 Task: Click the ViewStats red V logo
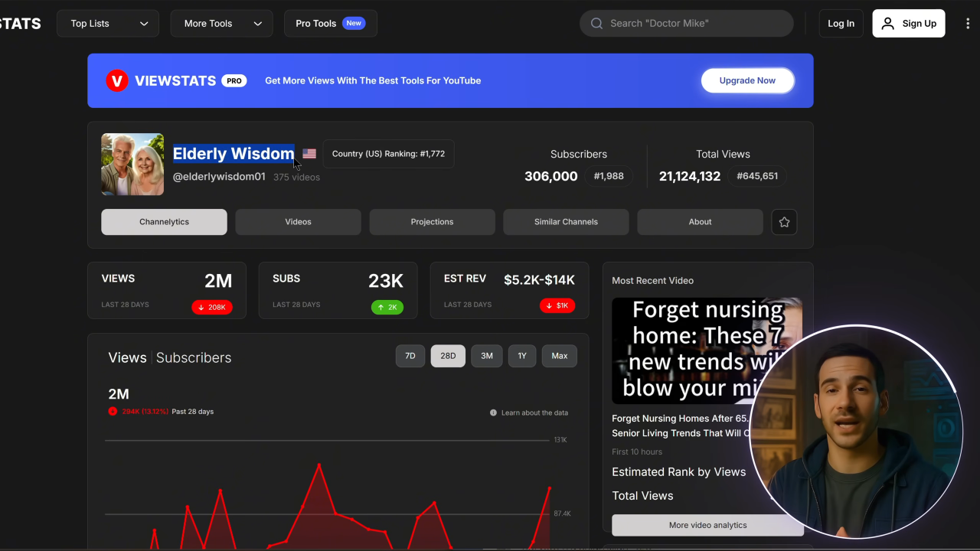click(x=117, y=80)
